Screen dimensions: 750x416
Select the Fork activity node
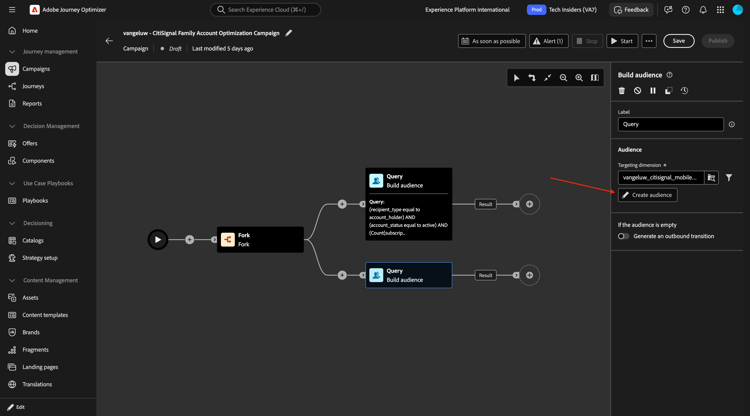(260, 240)
